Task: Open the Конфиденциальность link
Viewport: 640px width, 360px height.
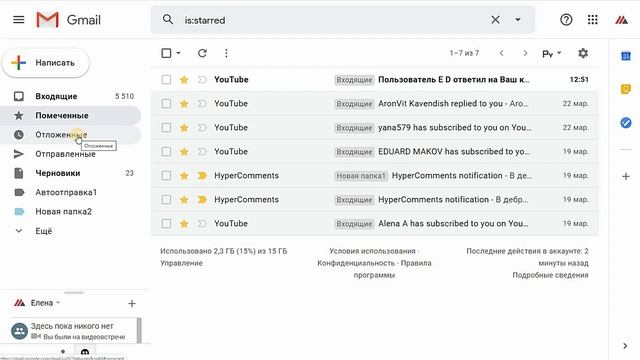Action: [x=356, y=263]
